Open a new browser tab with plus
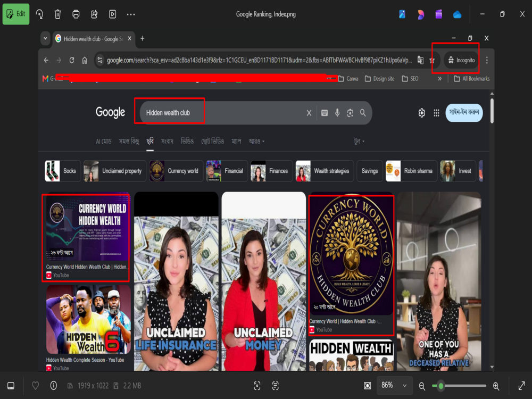Viewport: 532px width, 399px height. click(x=143, y=39)
